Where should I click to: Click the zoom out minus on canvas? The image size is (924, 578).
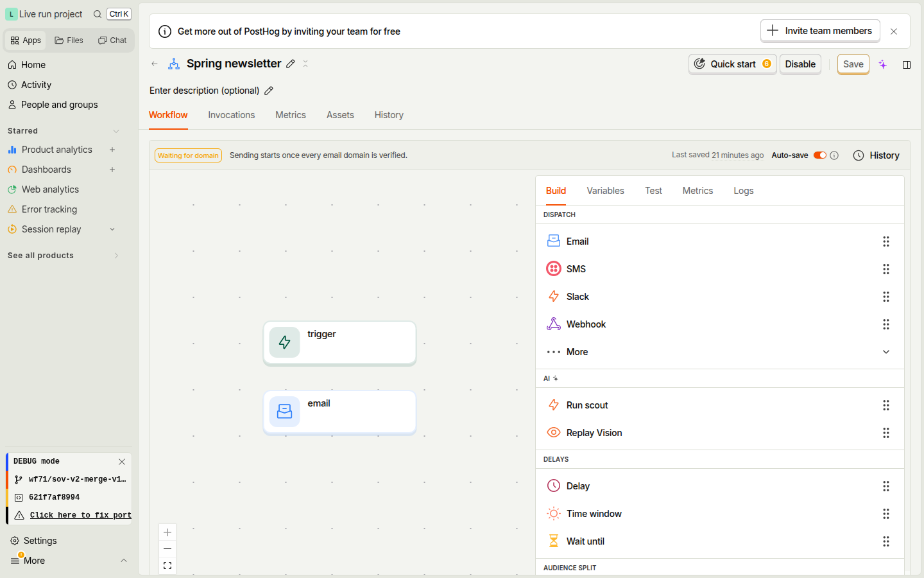167,549
